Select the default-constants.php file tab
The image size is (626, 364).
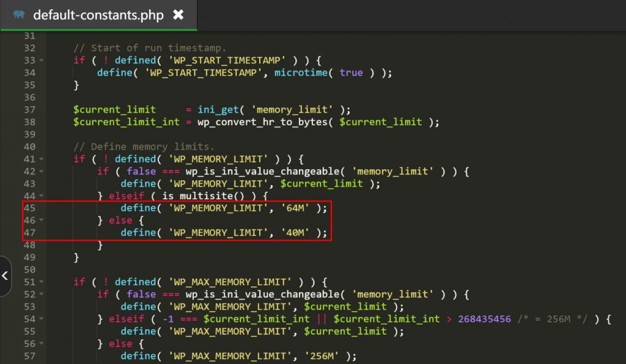(x=98, y=15)
